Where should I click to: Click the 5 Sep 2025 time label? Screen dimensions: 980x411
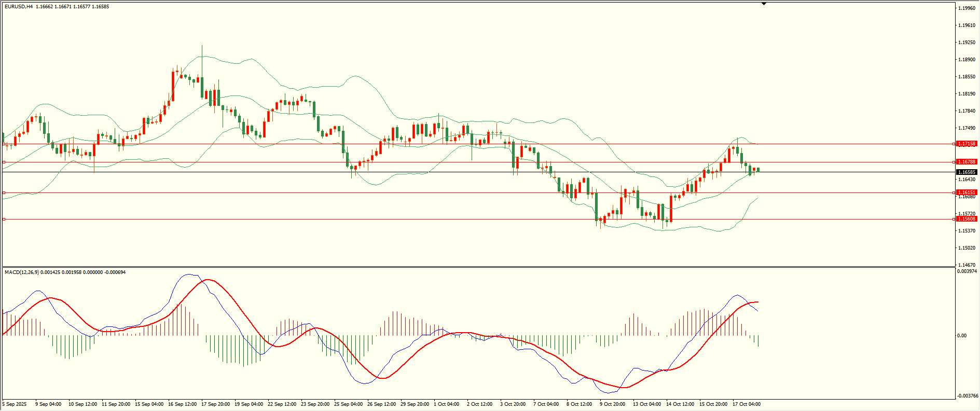pyautogui.click(x=15, y=404)
